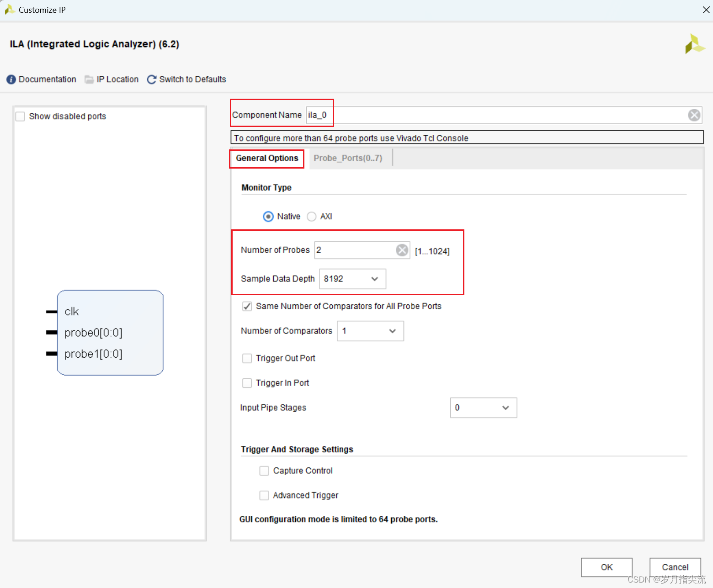Click the probe1[0:0] port label
The width and height of the screenshot is (713, 588).
click(x=93, y=354)
